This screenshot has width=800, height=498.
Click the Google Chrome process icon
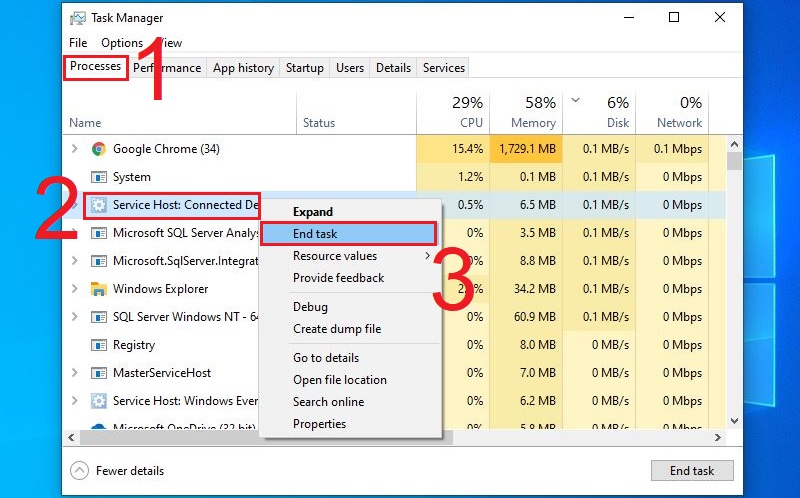coord(99,149)
